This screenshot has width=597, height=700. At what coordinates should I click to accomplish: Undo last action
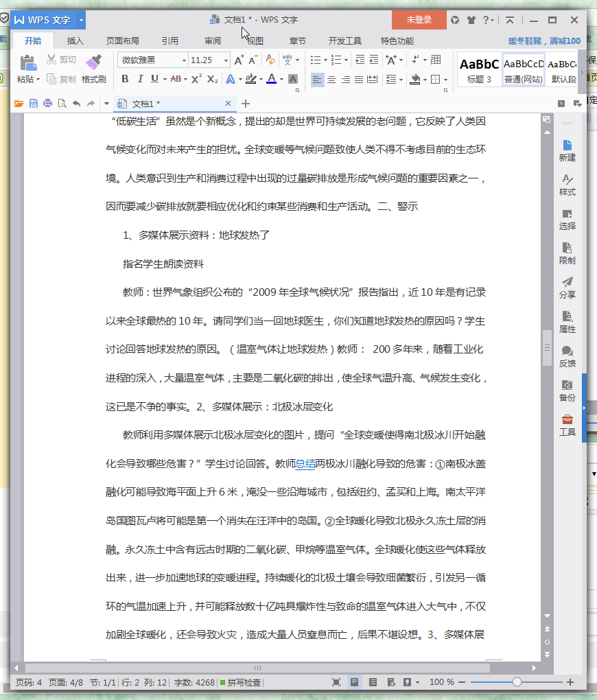click(x=76, y=104)
